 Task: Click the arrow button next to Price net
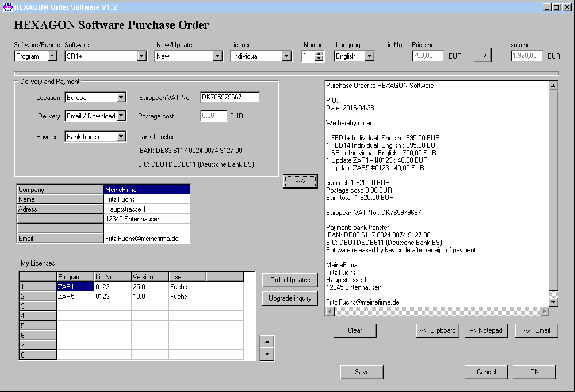point(482,55)
